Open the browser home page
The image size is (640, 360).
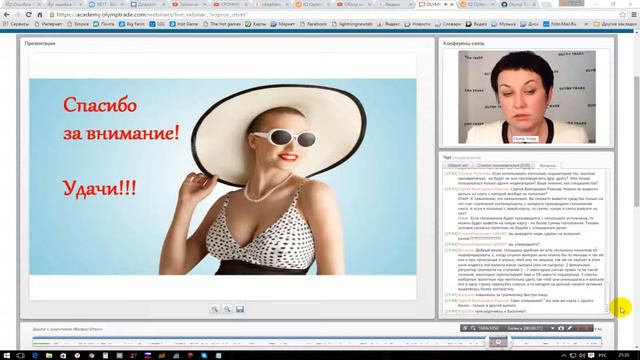pyautogui.click(x=40, y=15)
